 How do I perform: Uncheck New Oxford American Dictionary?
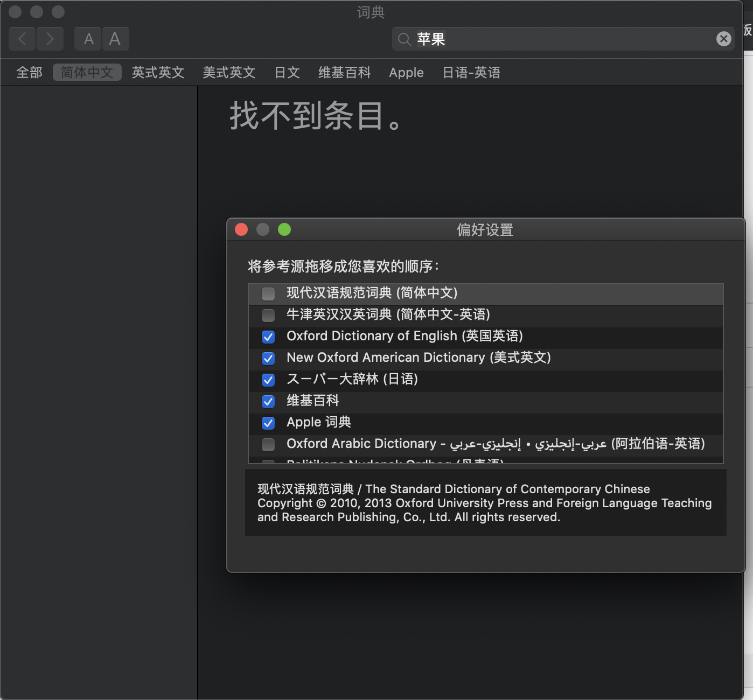tap(268, 358)
